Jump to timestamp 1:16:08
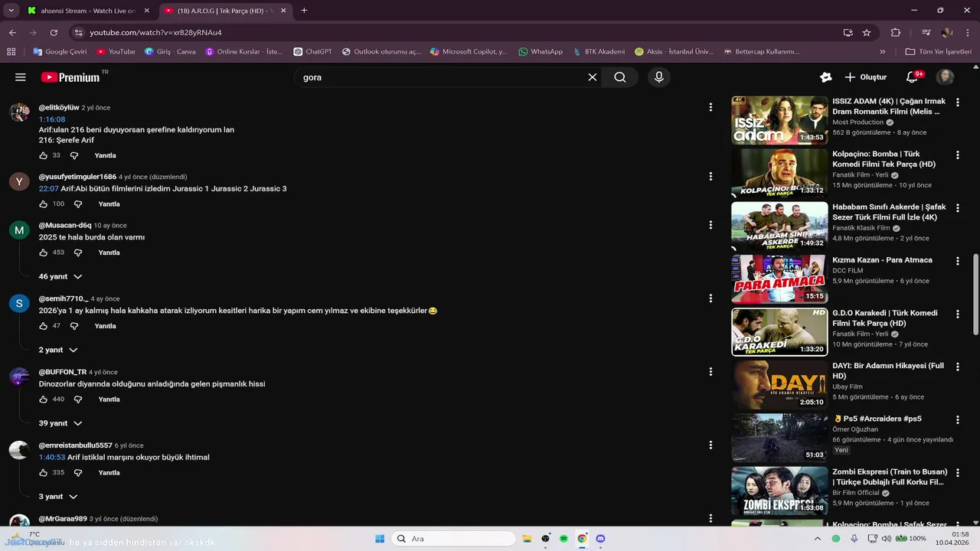Screen dimensions: 980x551 52,119
